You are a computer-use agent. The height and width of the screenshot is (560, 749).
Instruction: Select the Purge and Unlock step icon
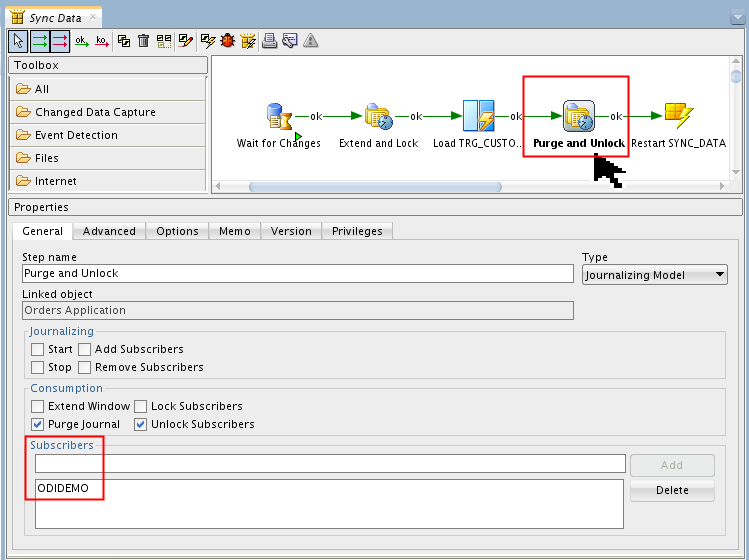pyautogui.click(x=578, y=116)
